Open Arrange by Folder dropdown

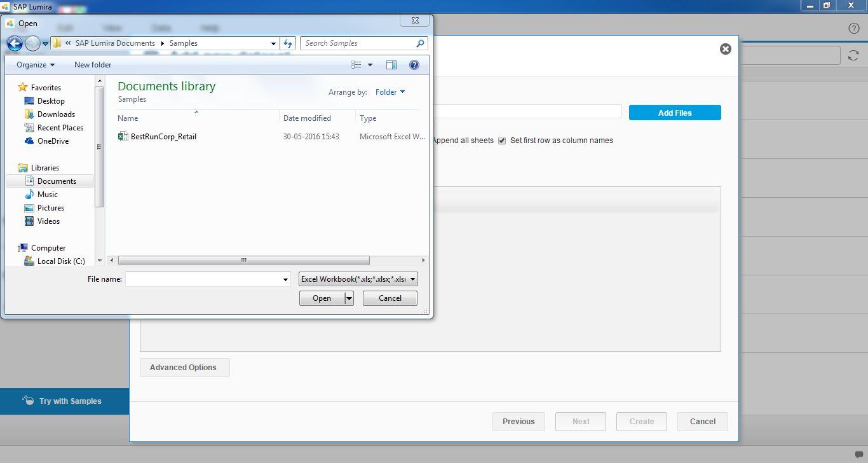click(x=390, y=92)
